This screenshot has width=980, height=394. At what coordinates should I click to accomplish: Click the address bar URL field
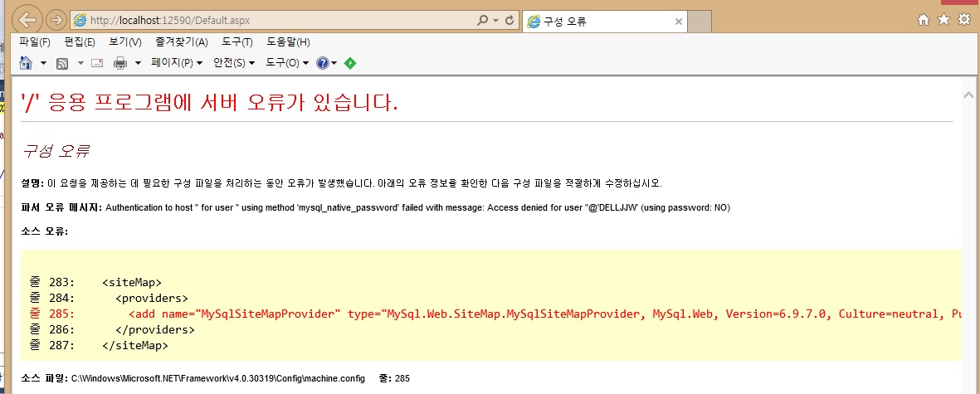[274, 20]
